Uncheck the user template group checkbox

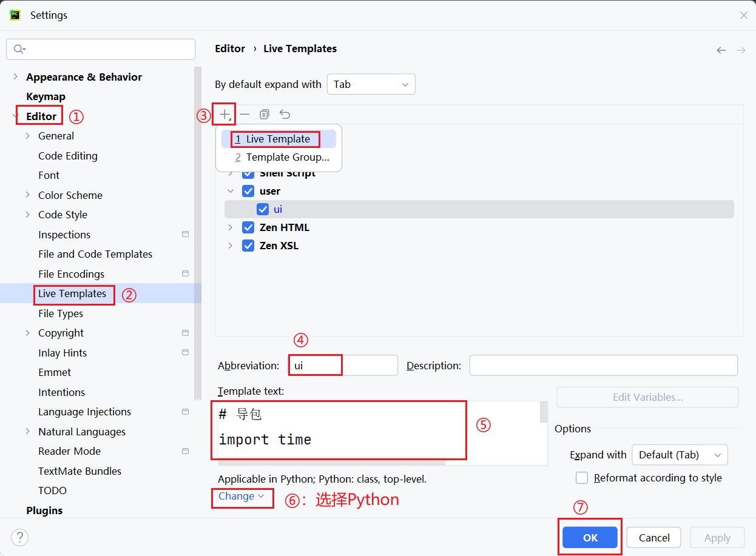(x=248, y=191)
